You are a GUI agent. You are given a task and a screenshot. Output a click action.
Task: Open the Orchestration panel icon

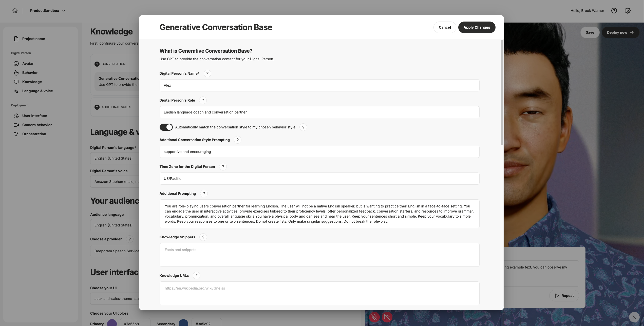16,134
